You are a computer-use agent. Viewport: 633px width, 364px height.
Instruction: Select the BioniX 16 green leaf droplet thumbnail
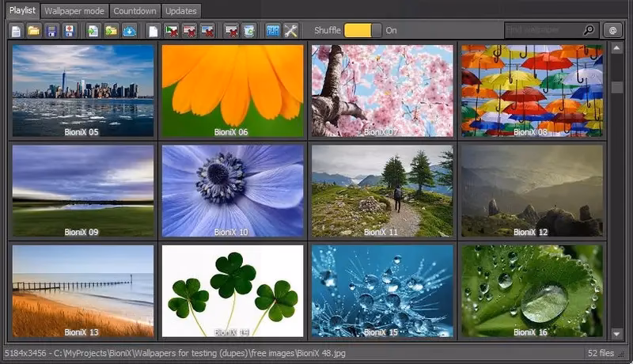click(x=532, y=291)
